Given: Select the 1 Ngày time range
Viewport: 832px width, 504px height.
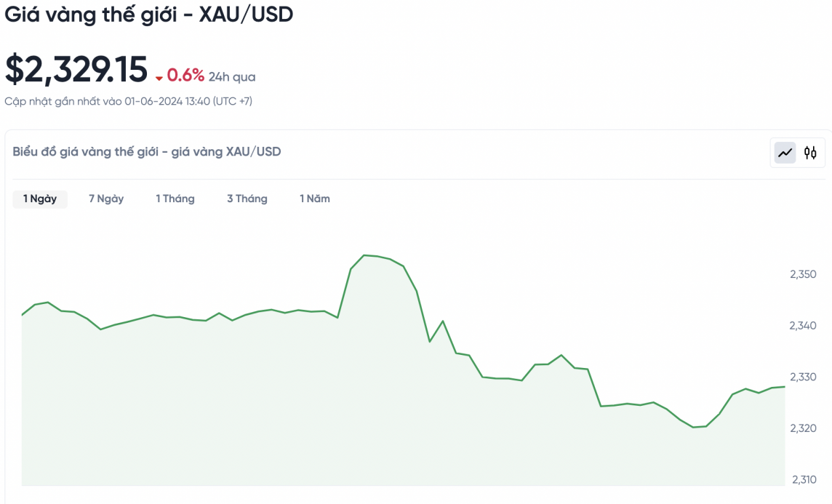Looking at the screenshot, I should coord(40,199).
